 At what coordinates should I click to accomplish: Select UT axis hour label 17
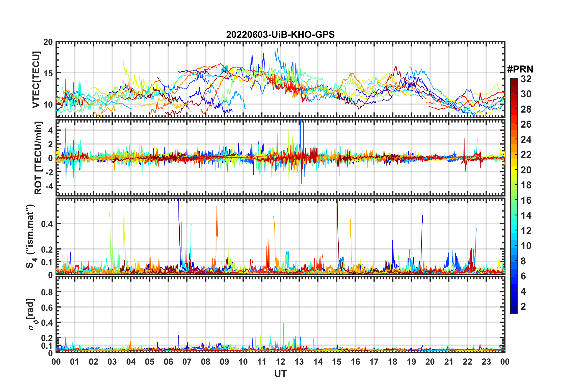[374, 362]
